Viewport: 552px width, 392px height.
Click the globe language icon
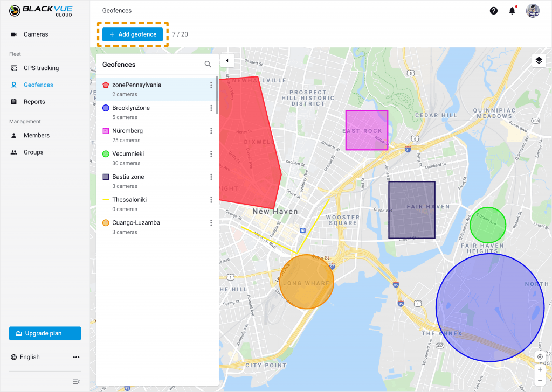tap(13, 357)
